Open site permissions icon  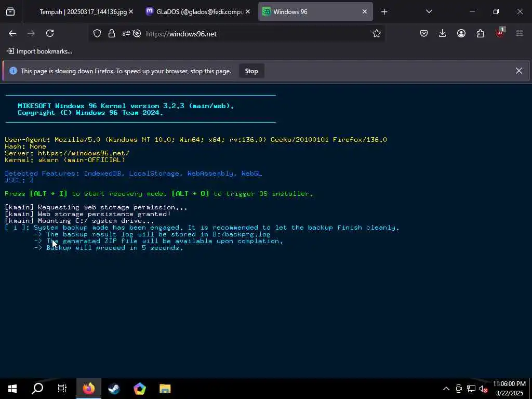click(x=126, y=33)
